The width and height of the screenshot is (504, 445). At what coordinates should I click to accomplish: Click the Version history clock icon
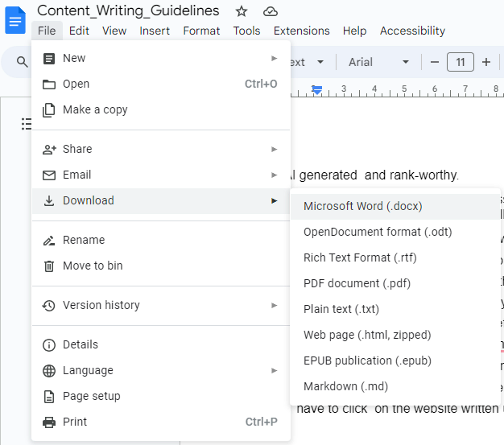(x=49, y=305)
